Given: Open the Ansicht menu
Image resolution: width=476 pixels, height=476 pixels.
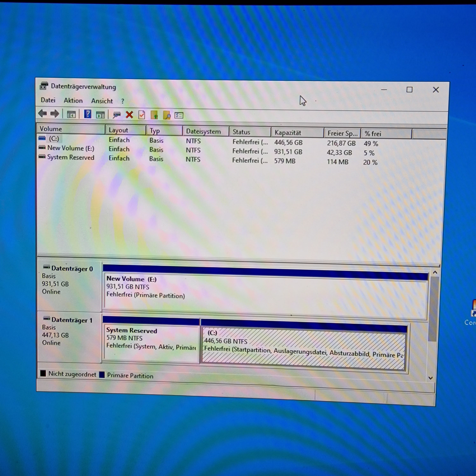Looking at the screenshot, I should pyautogui.click(x=102, y=101).
